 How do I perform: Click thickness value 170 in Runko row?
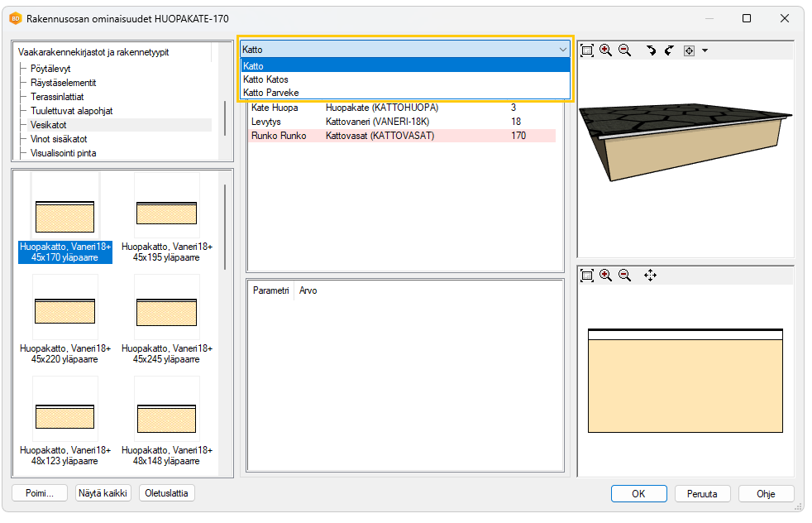(518, 135)
